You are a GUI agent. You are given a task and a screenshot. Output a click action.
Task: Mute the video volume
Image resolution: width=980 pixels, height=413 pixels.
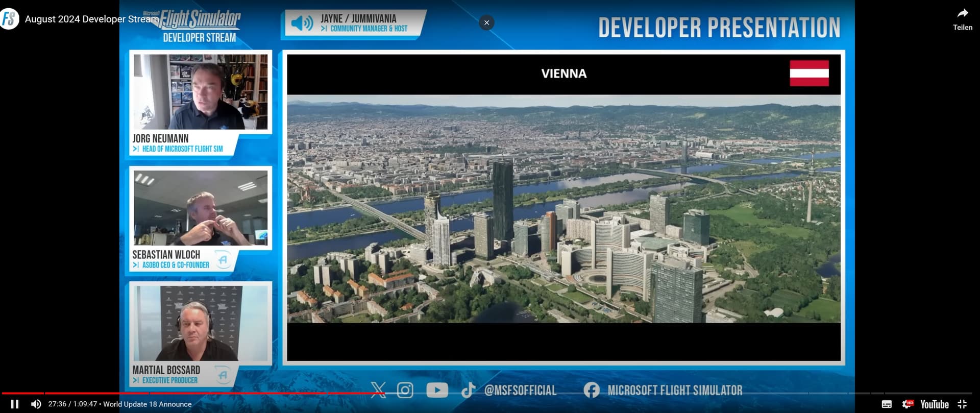point(36,404)
